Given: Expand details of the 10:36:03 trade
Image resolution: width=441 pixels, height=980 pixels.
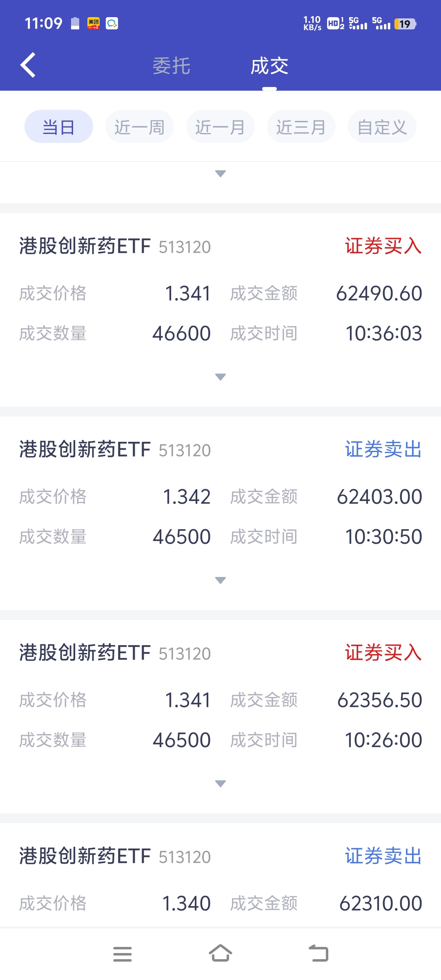Looking at the screenshot, I should click(x=220, y=377).
